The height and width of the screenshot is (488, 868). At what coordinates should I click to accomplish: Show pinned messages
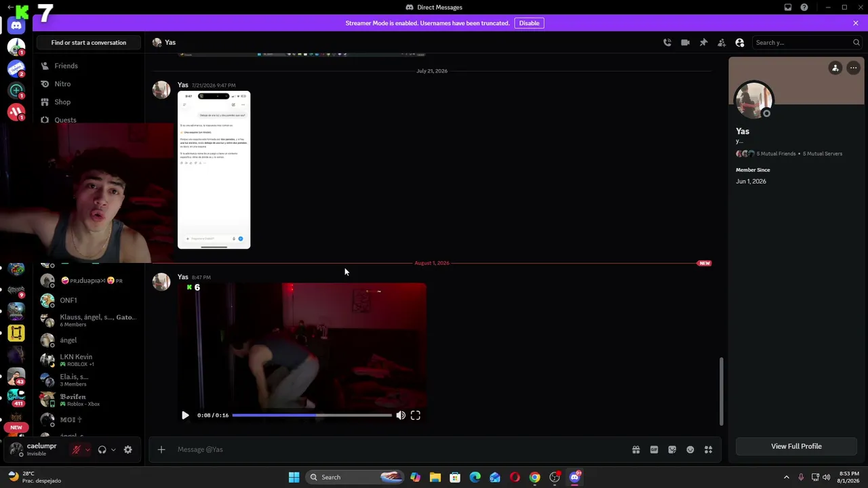click(704, 43)
